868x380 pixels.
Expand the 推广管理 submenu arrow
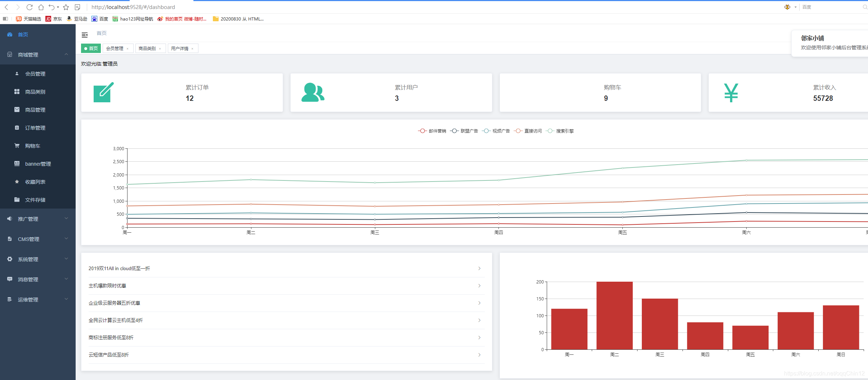pos(66,219)
